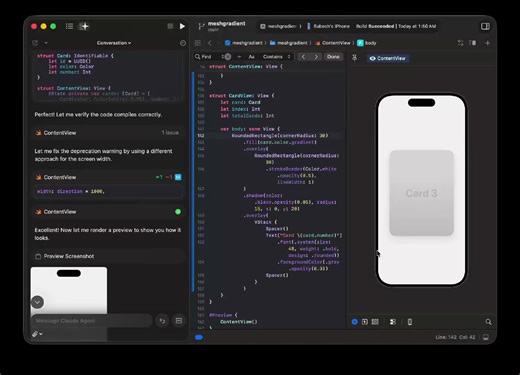Expand the Preview Screenshot item

click(107, 256)
